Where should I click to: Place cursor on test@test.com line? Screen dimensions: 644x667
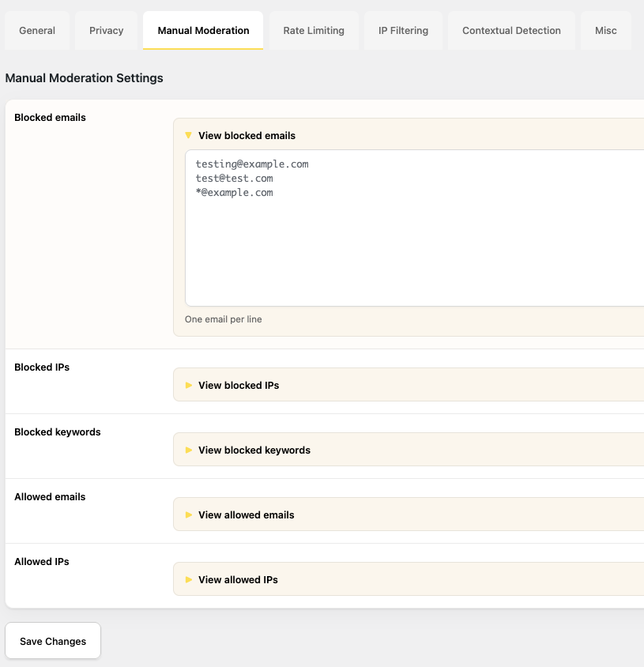click(235, 179)
